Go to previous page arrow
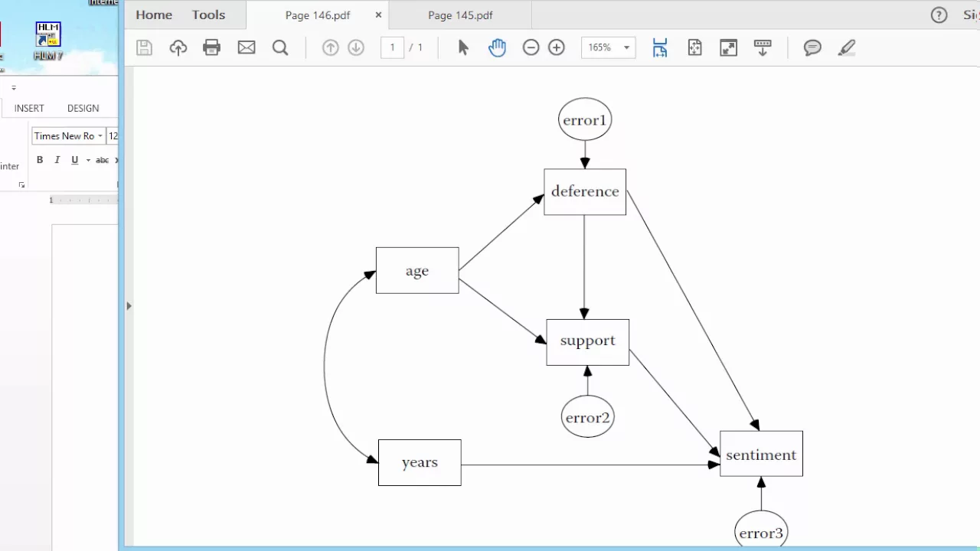 [x=331, y=47]
